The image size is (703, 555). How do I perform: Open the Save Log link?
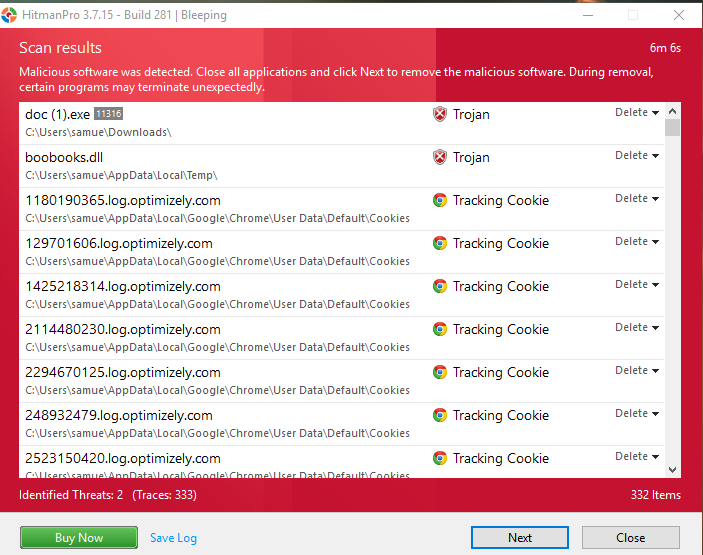coord(173,538)
